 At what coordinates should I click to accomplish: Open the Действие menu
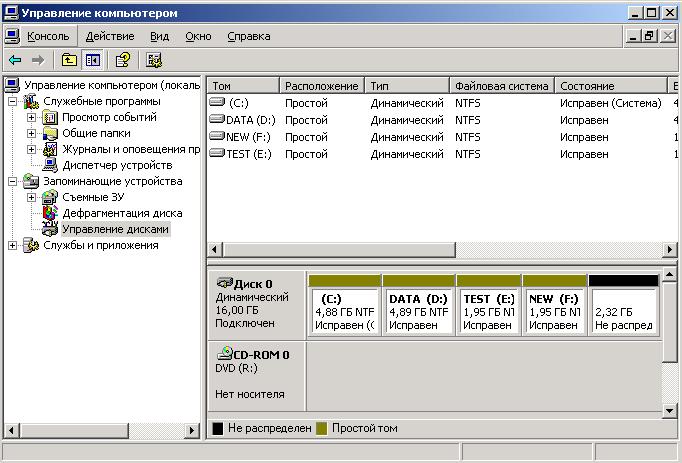[x=110, y=36]
